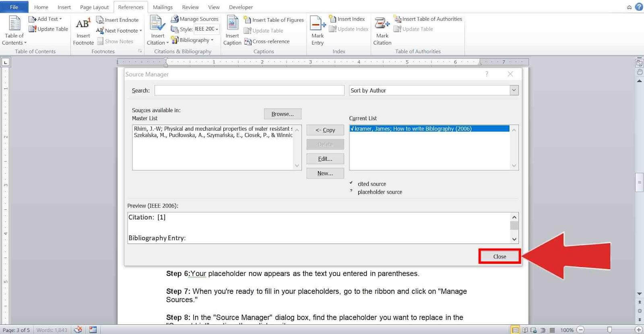
Task: Click the macro recording status icon
Action: click(x=93, y=330)
